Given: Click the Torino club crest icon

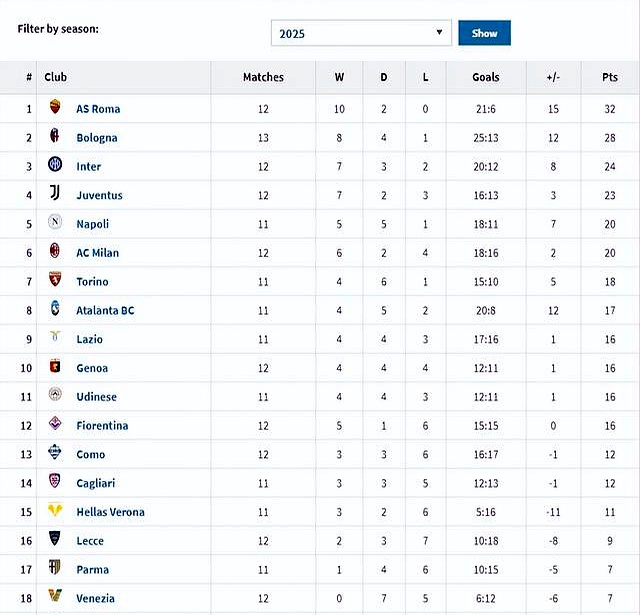Looking at the screenshot, I should pos(55,281).
